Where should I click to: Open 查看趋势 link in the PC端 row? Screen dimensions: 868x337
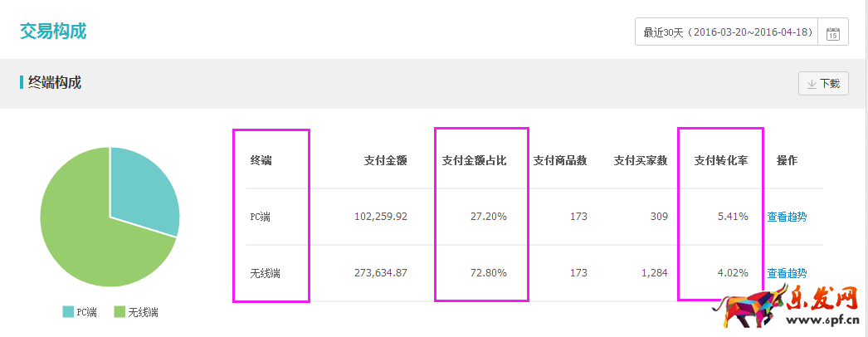coord(787,217)
